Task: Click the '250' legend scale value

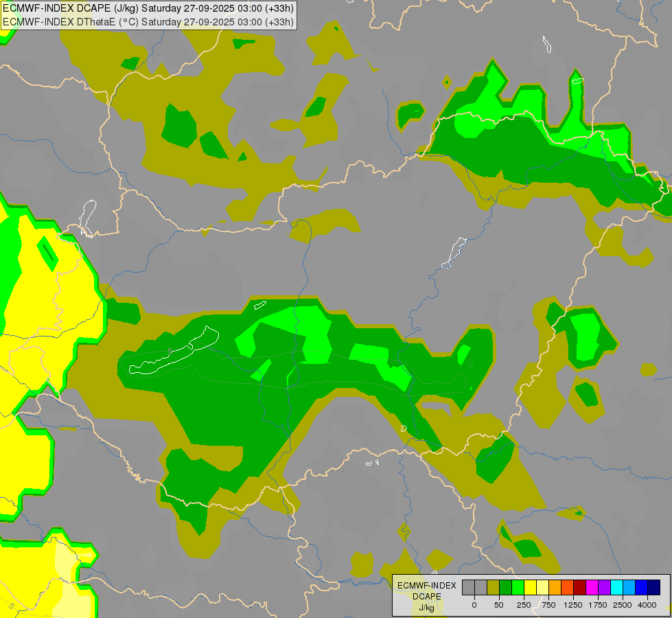Action: 524,605
